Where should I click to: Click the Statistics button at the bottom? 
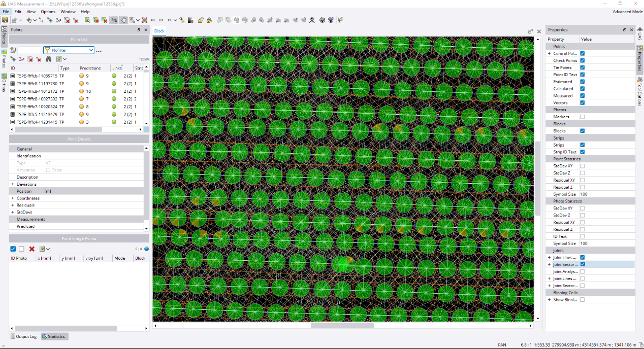point(54,336)
